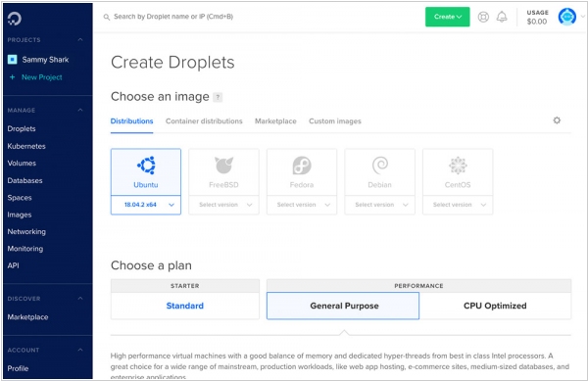The image size is (588, 381).
Task: Go to Volumes in the sidebar
Action: [22, 164]
